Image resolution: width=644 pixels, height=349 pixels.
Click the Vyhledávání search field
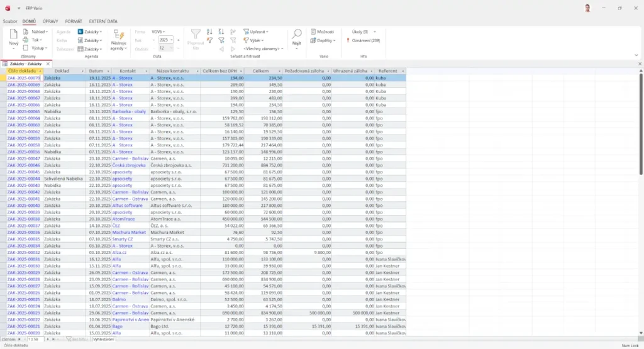pyautogui.click(x=104, y=340)
